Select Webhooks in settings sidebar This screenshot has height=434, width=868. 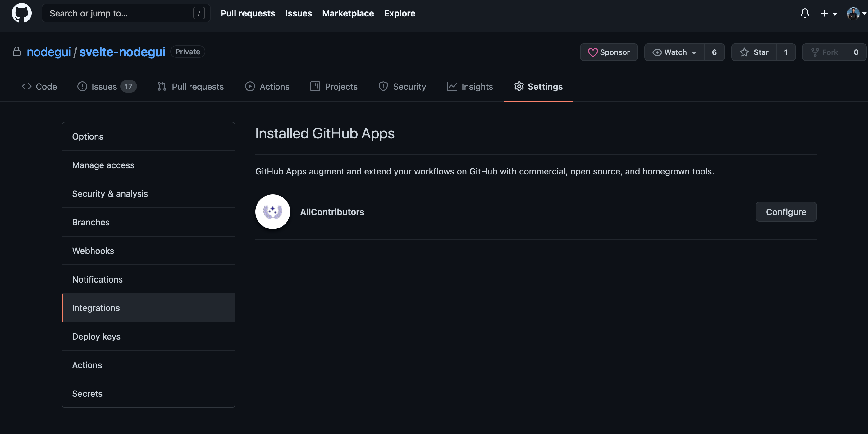[x=93, y=251]
